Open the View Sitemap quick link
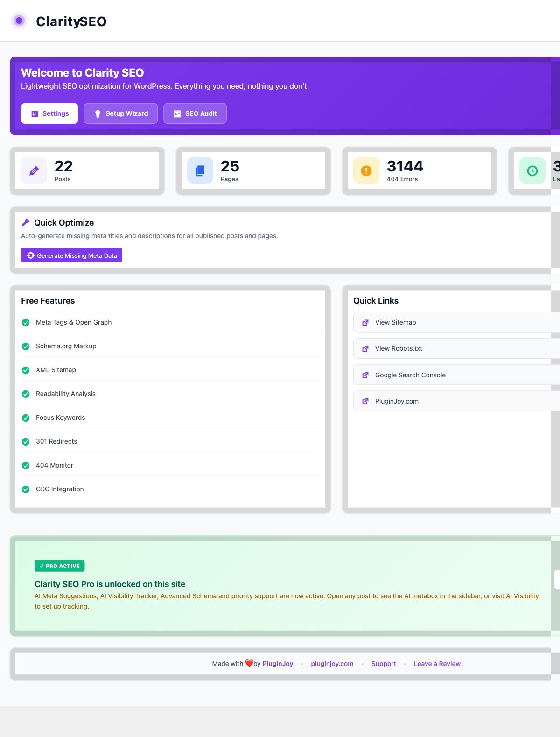 point(456,322)
